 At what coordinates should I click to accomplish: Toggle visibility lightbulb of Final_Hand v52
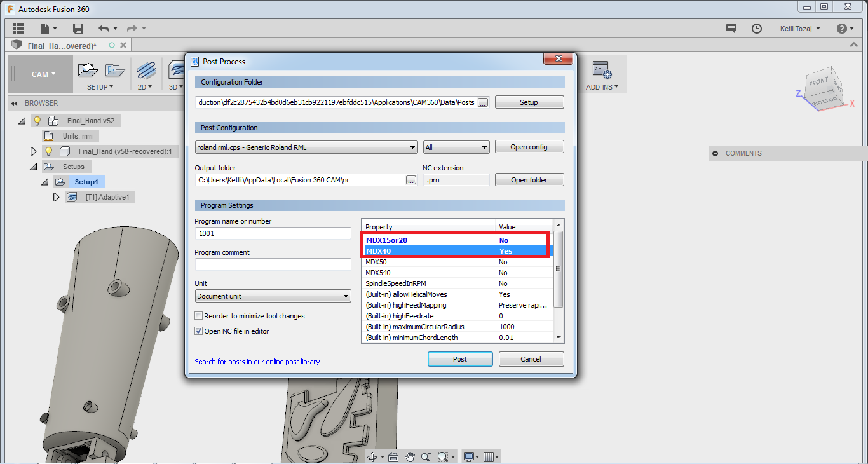tap(37, 121)
